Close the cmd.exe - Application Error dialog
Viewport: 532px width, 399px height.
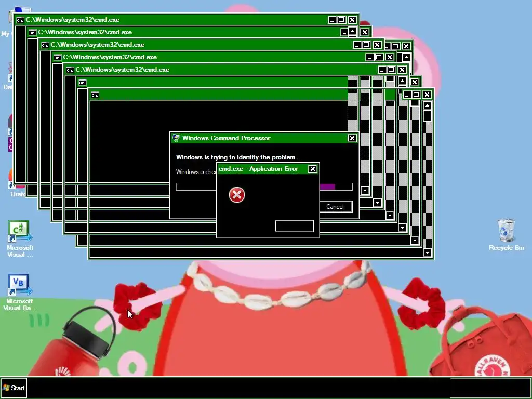[312, 169]
